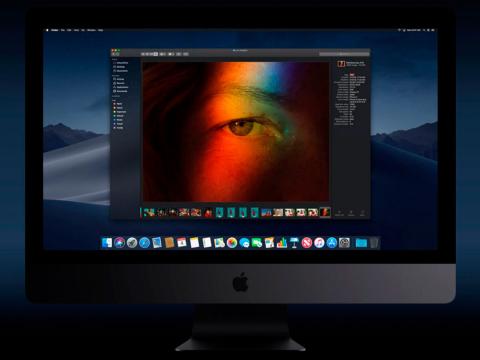Open Safari compass icon in Dock
The height and width of the screenshot is (360, 480).
pos(144,243)
